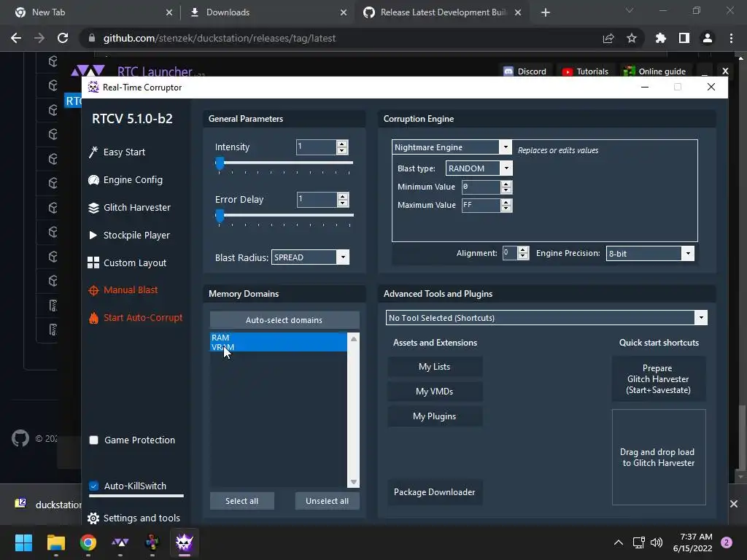747x560 pixels.
Task: Open the Custom Layout section
Action: pos(135,262)
